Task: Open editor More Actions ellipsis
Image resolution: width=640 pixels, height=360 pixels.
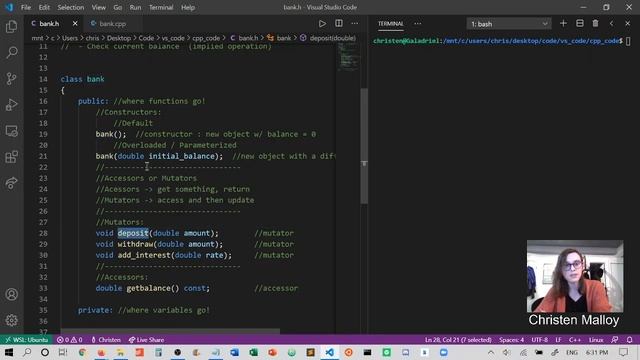Action: point(355,24)
